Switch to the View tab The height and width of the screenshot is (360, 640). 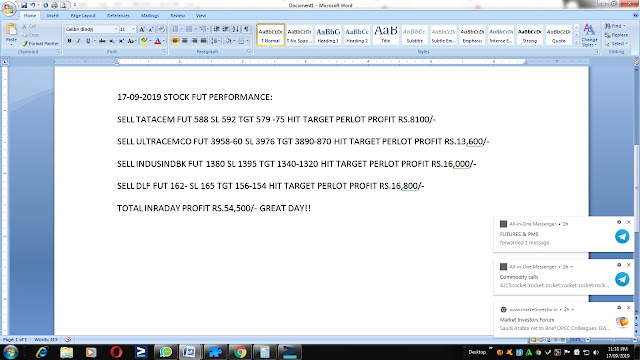pyautogui.click(x=201, y=16)
